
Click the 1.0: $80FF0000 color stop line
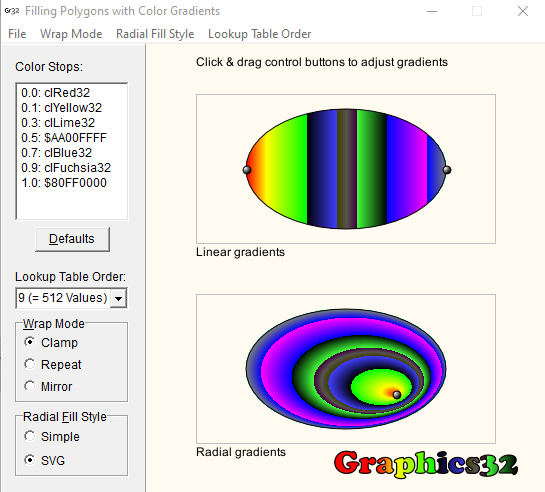(x=72, y=182)
